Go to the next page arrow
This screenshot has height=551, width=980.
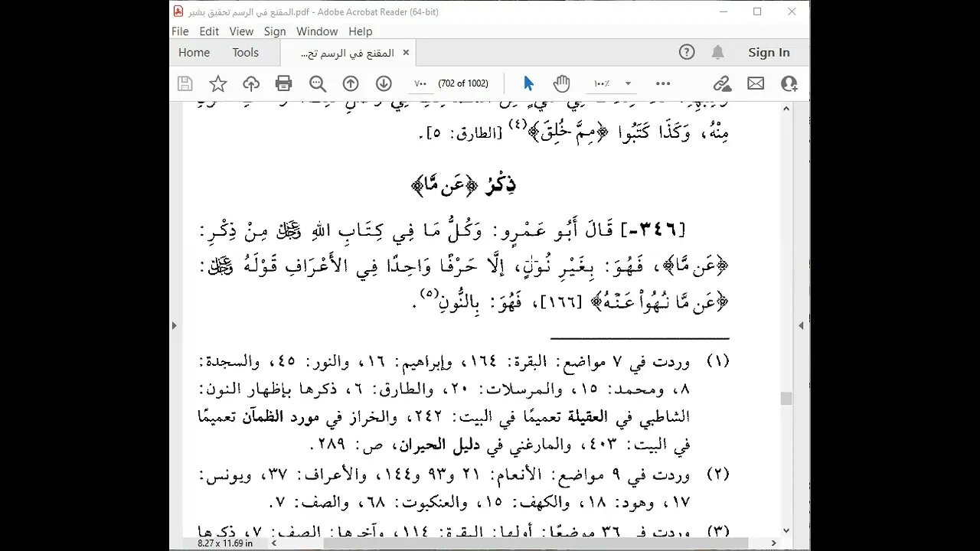384,83
